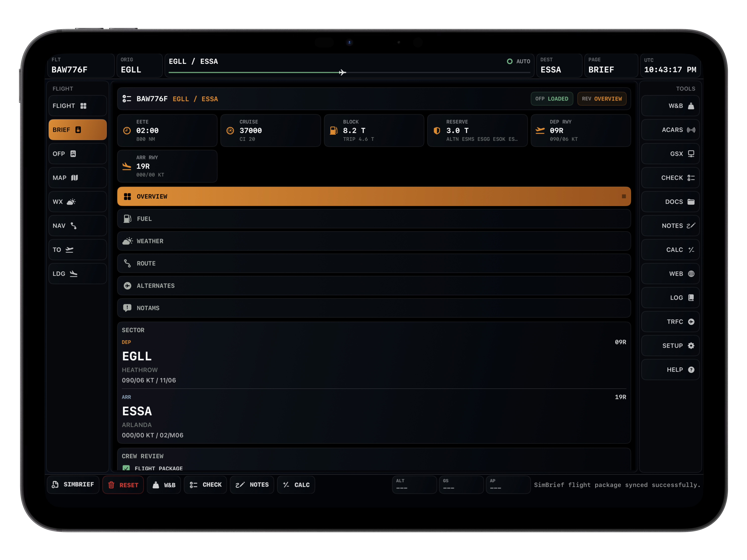Click the CALC plus-minus icon in tools
Image resolution: width=747 pixels, height=560 pixels.
click(x=691, y=250)
